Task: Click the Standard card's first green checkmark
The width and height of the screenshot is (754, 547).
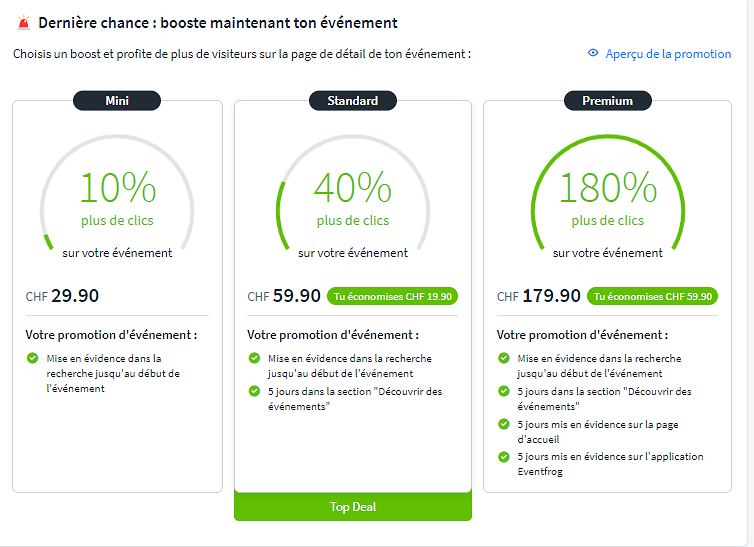Action: pyautogui.click(x=254, y=358)
